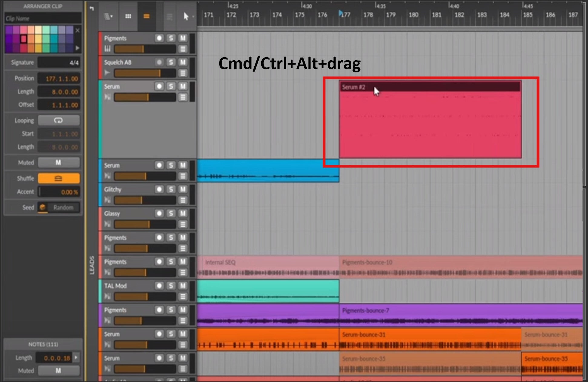588x382 pixels.
Task: Click the back arrow above the LEADS group
Action: (x=92, y=8)
